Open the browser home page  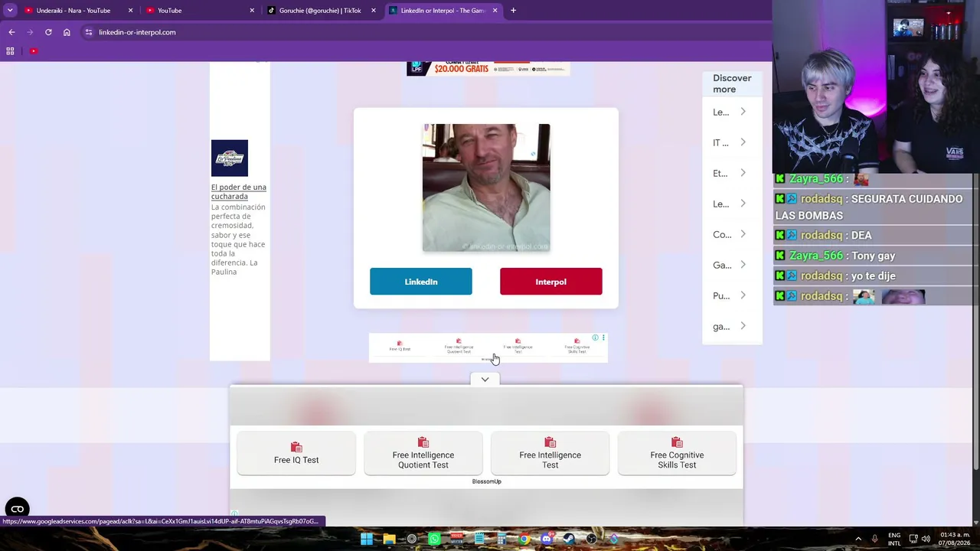coord(67,32)
